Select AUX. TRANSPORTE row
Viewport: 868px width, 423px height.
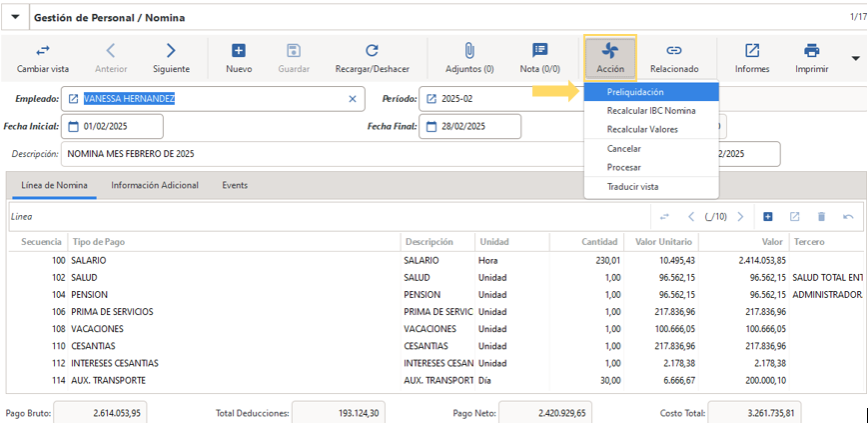(436, 380)
